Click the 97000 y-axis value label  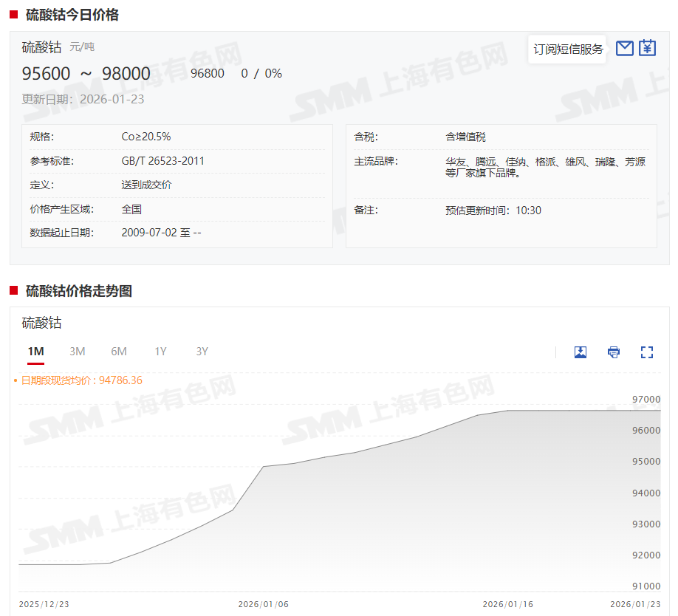click(x=646, y=400)
